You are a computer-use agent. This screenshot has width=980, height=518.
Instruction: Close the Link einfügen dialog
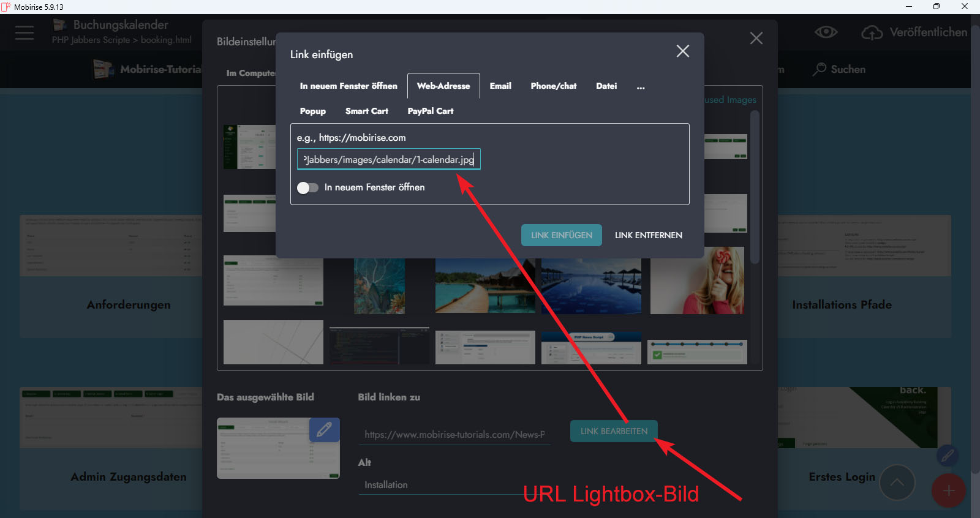pos(682,51)
